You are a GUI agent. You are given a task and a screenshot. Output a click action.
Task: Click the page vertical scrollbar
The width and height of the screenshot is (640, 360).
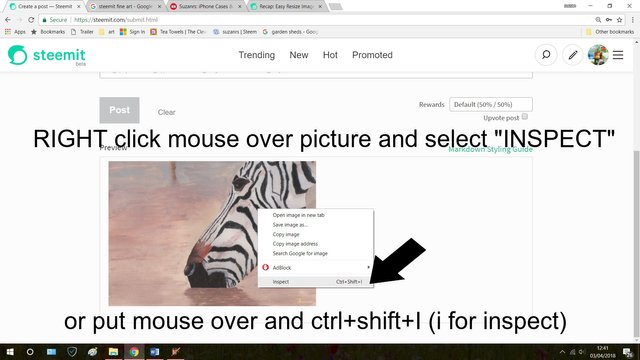tap(636, 243)
